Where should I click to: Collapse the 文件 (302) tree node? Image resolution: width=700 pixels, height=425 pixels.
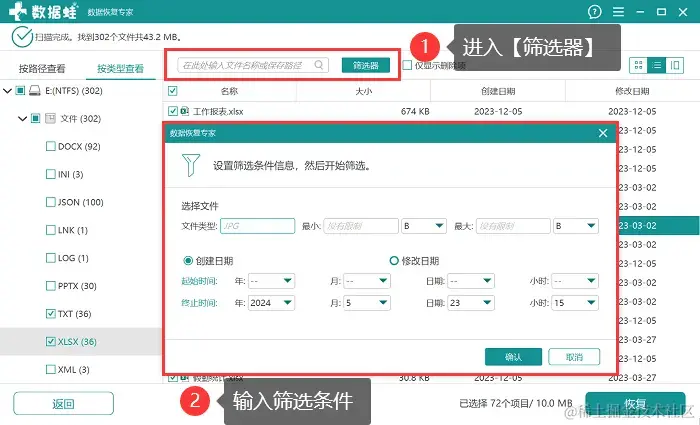[x=22, y=119]
